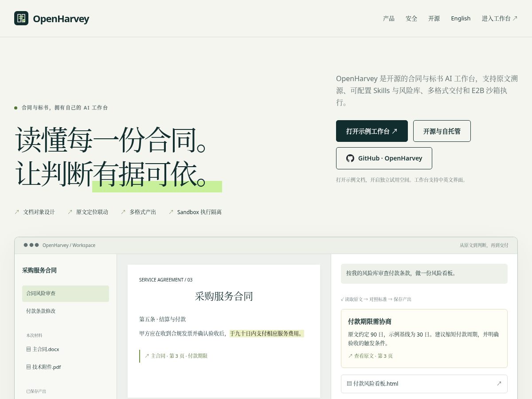Click the 采购服务合同 sidebar heading
The image size is (532, 399).
tap(39, 270)
